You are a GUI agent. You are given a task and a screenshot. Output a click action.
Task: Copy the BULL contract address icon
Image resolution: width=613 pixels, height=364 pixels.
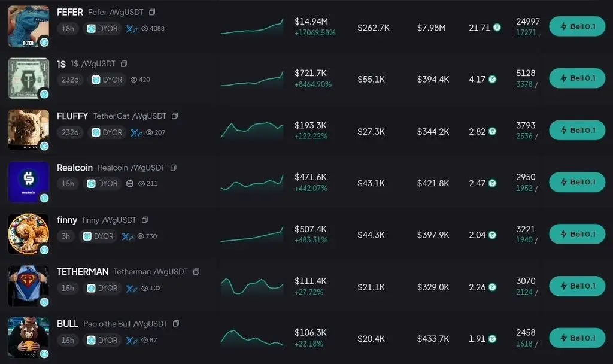click(x=176, y=324)
